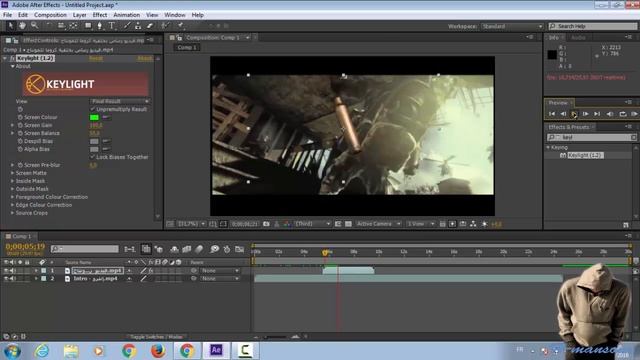Image resolution: width=640 pixels, height=360 pixels.
Task: Click the Despill Bias grey swatch
Action: click(x=94, y=141)
